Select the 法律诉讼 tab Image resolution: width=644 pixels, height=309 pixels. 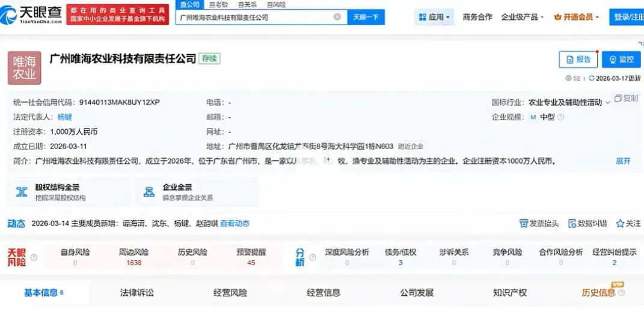136,293
